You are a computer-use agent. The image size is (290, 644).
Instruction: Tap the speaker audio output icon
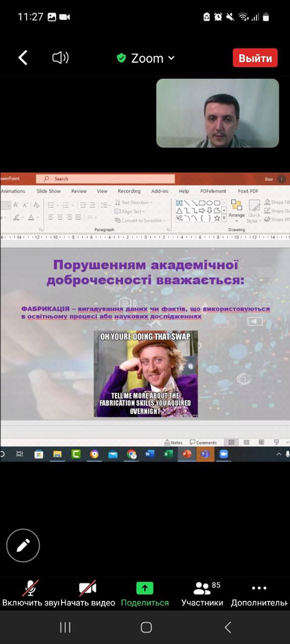60,58
